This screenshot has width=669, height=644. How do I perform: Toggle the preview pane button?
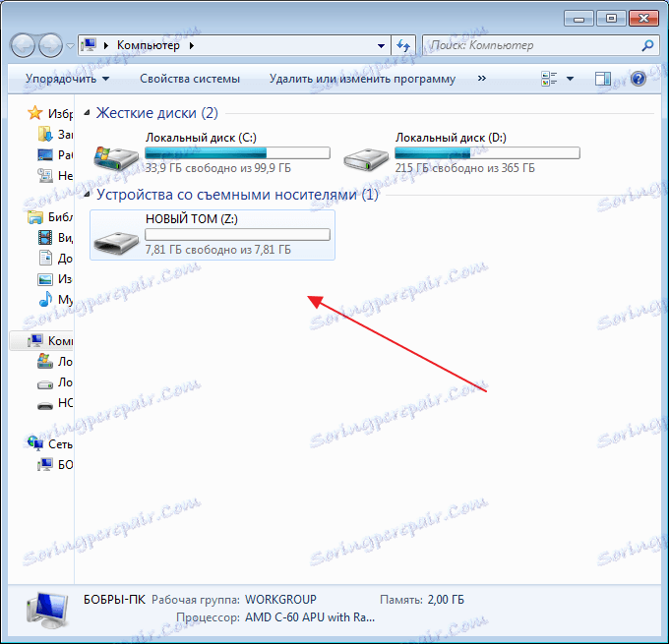coord(603,79)
